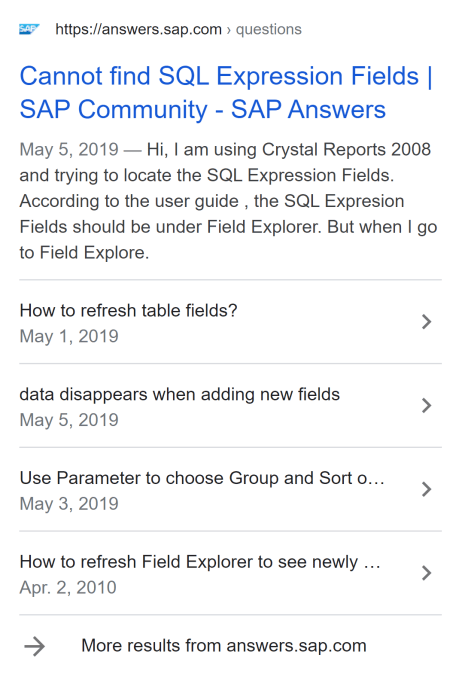Viewport: 462px width, 676px height.
Task: Open 'Cannot find SQL Expression Fields' result title
Action: (226, 92)
